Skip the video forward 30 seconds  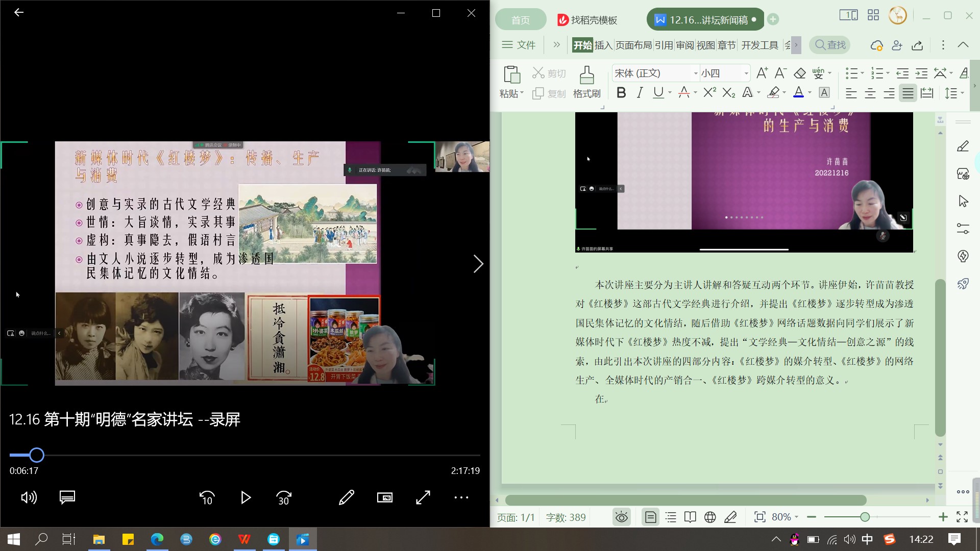pos(284,497)
